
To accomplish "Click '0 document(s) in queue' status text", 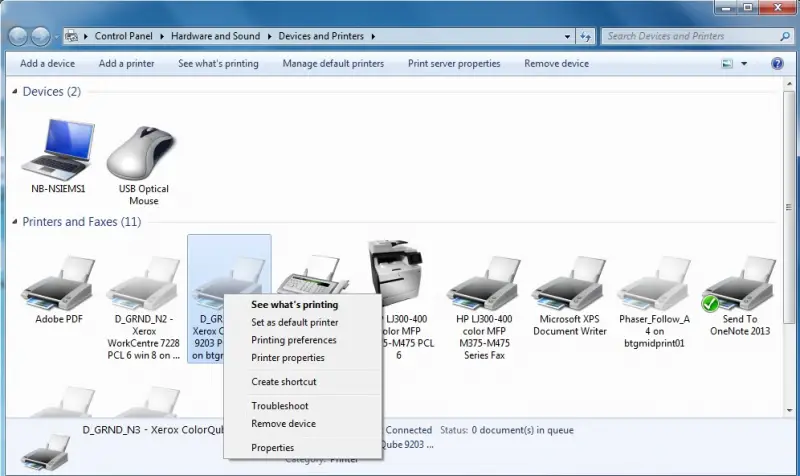I will [522, 430].
